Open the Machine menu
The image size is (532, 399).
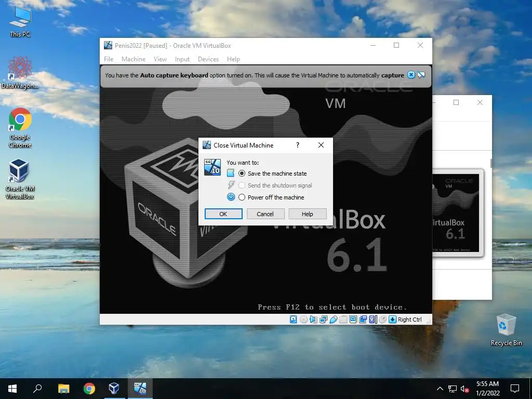click(134, 59)
